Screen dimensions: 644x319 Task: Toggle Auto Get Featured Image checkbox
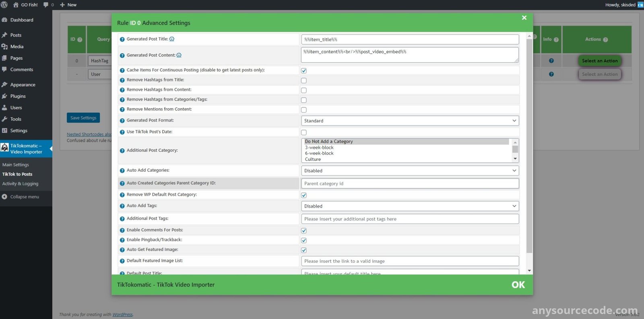(x=304, y=250)
